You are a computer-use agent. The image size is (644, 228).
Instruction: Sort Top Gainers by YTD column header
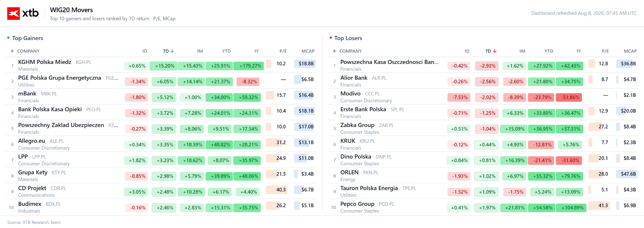(x=226, y=51)
